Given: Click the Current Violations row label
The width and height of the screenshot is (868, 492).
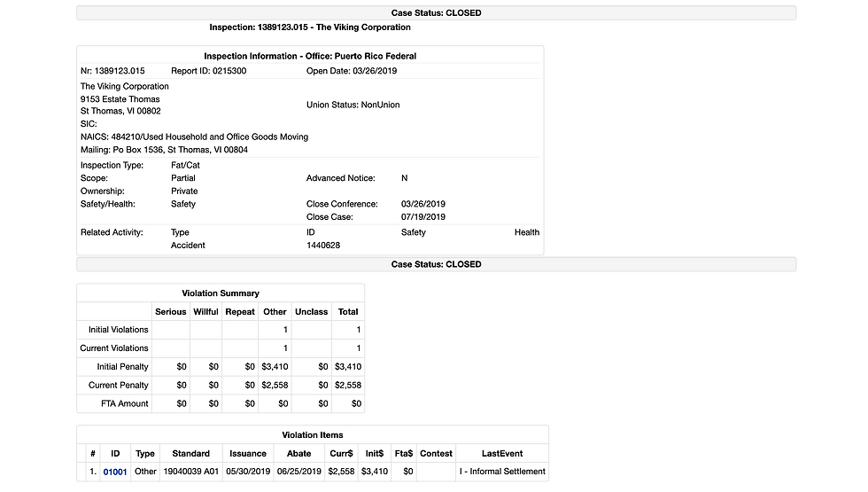Looking at the screenshot, I should (114, 348).
